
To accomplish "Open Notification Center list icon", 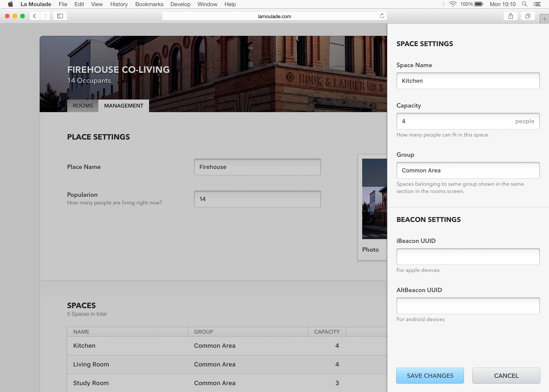I will coord(537,4).
